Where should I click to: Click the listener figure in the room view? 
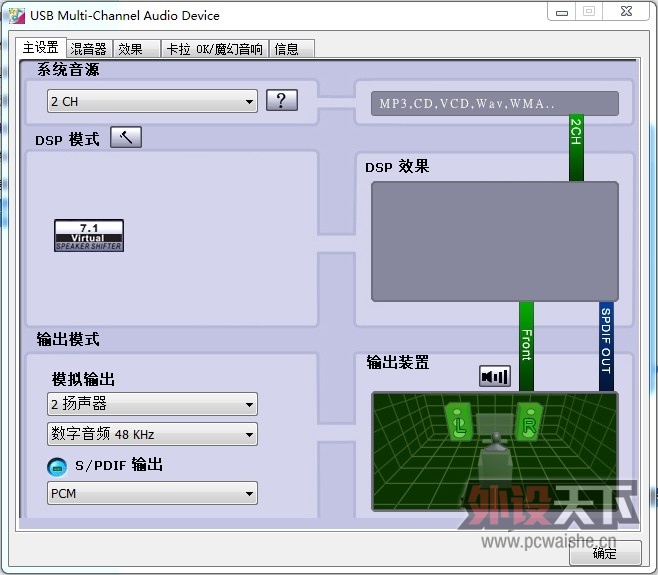[496, 457]
